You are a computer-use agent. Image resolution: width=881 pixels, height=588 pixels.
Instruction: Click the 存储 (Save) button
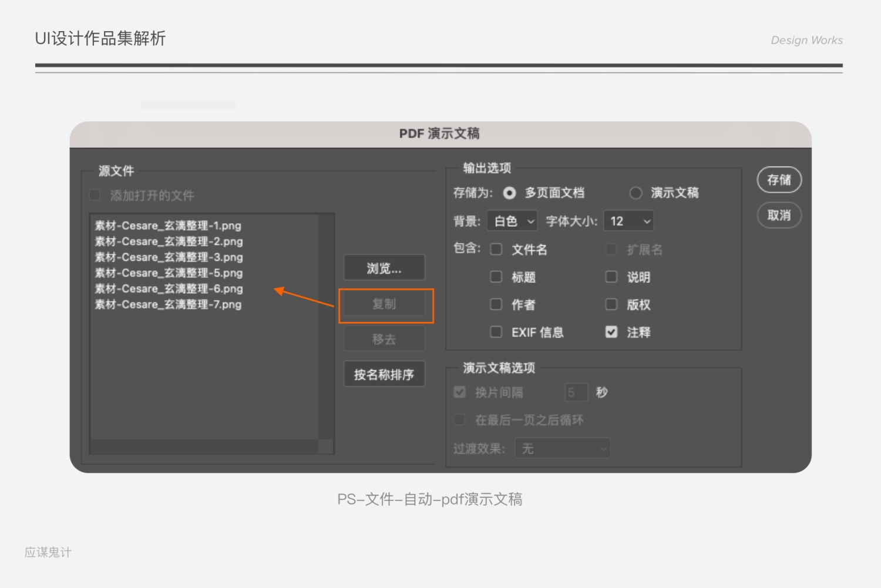pyautogui.click(x=779, y=180)
